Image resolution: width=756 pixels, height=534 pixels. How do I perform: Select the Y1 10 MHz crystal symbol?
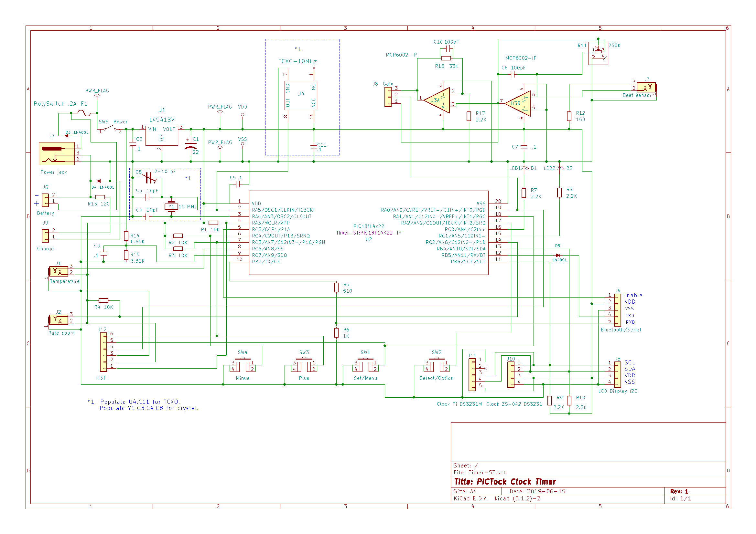point(171,207)
